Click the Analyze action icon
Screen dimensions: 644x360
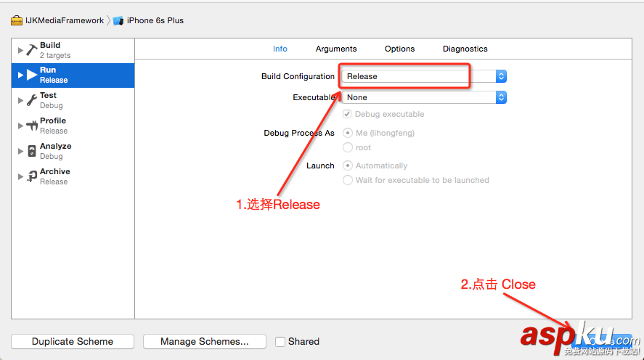[x=32, y=151]
